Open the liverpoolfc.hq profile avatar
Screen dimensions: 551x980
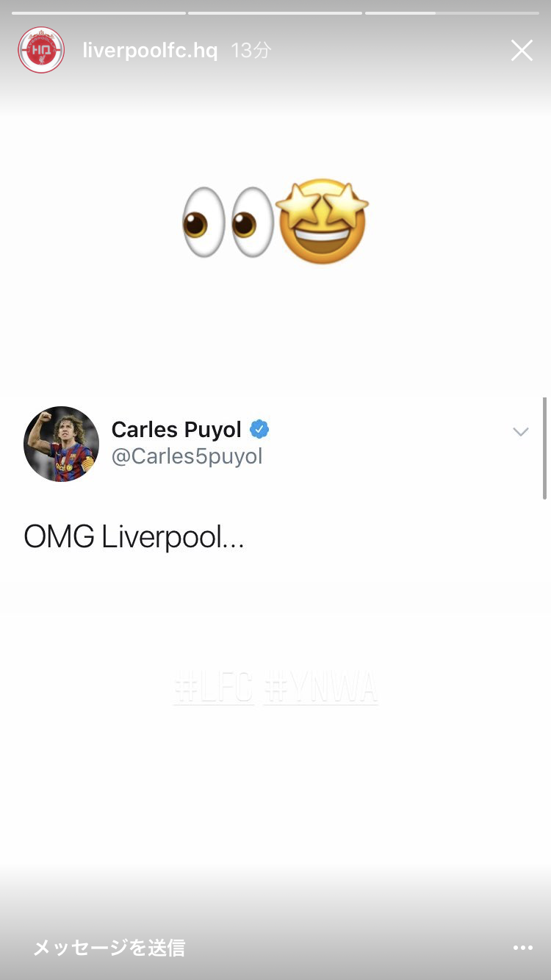pos(41,50)
